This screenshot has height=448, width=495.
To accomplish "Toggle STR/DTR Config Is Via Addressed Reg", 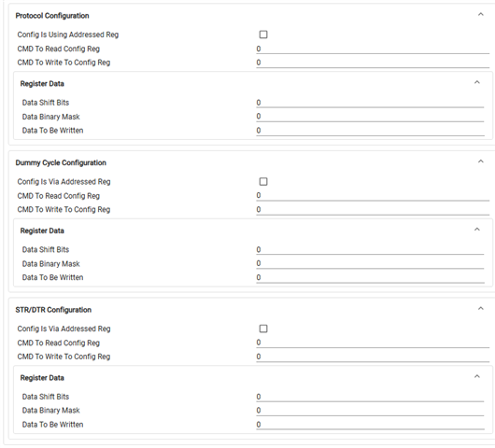I will coord(263,329).
